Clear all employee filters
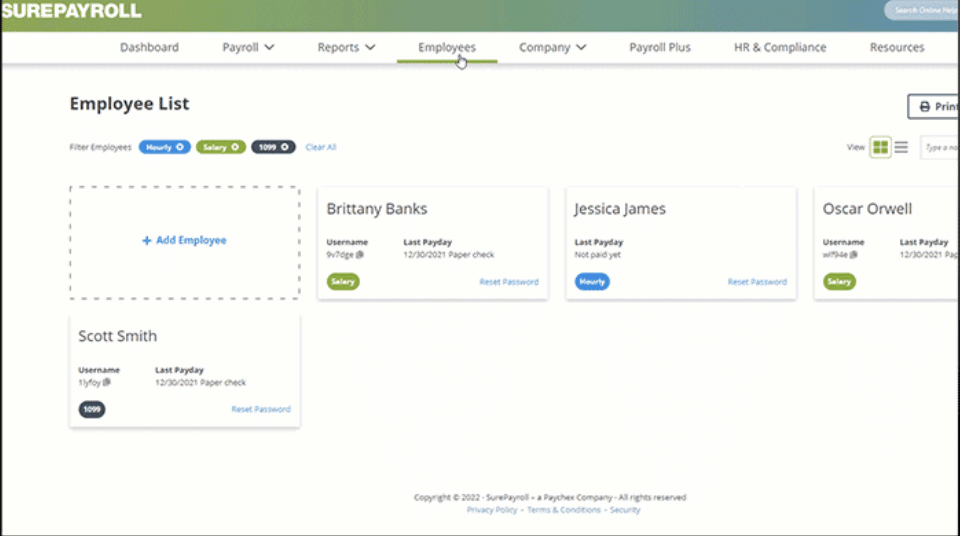 pyautogui.click(x=321, y=147)
